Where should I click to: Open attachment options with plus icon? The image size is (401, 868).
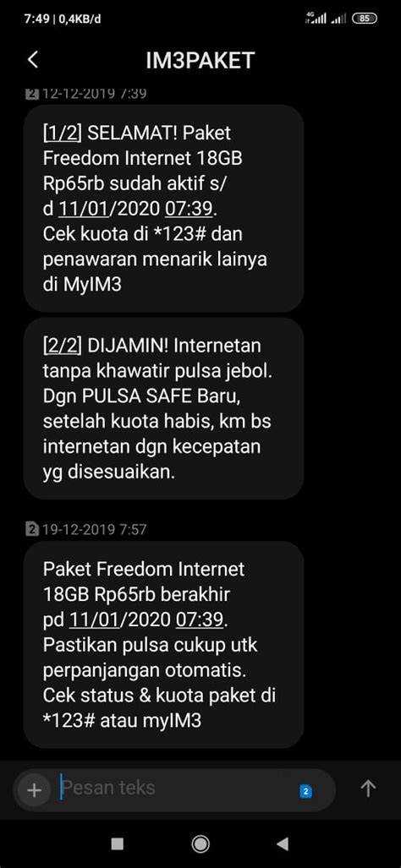(35, 790)
